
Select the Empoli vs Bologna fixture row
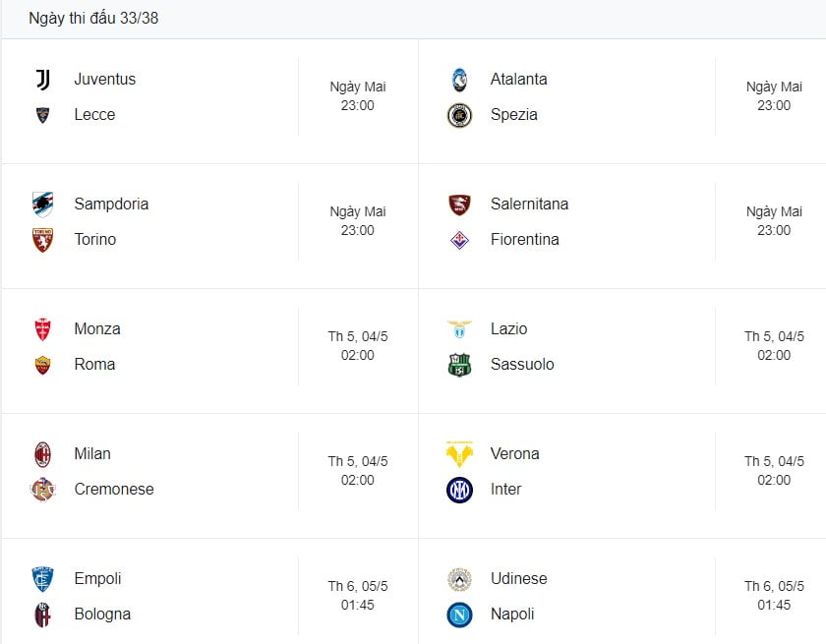point(206,597)
